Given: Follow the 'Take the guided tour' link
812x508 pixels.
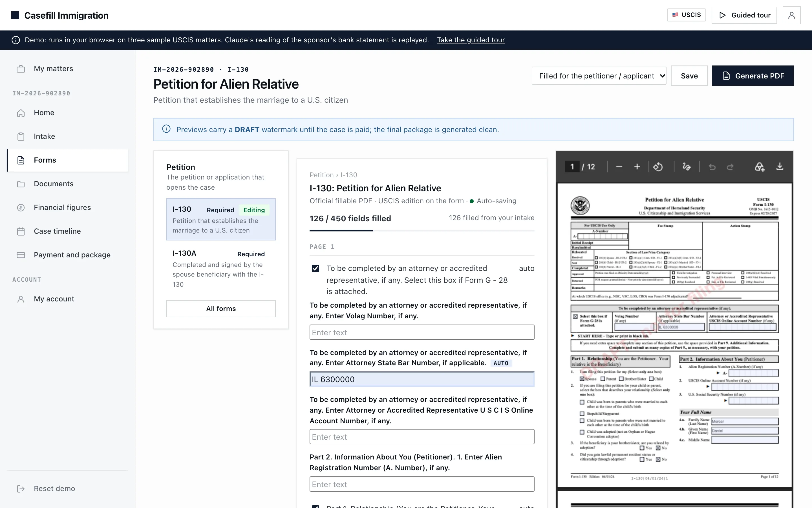Looking at the screenshot, I should coord(470,40).
